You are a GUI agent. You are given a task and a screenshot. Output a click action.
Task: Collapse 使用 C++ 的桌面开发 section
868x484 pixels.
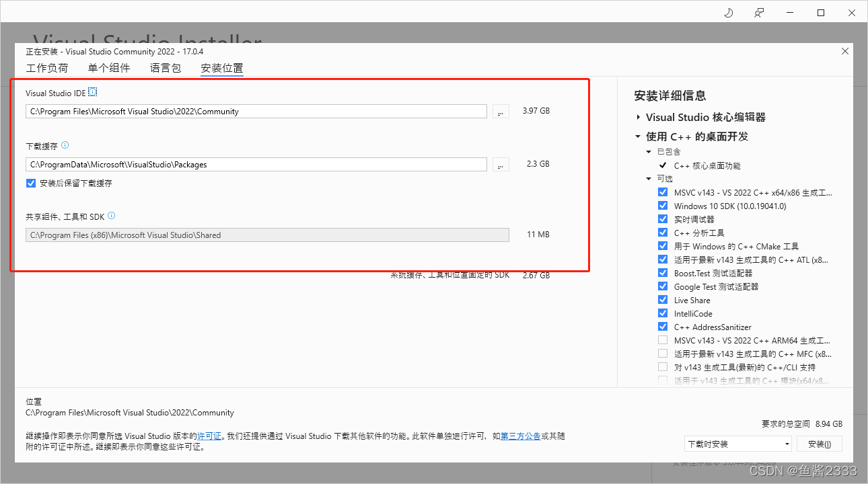click(639, 136)
